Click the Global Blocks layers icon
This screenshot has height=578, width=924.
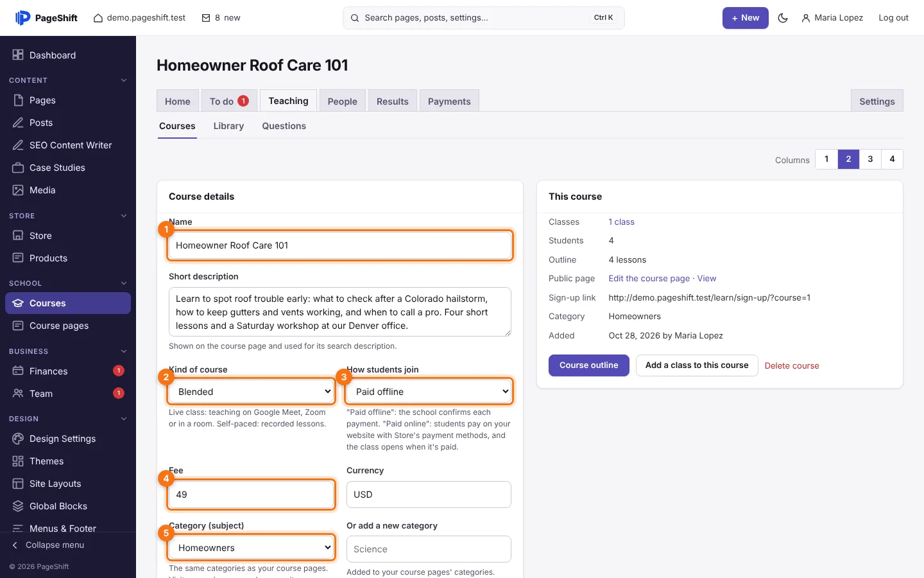[18, 506]
